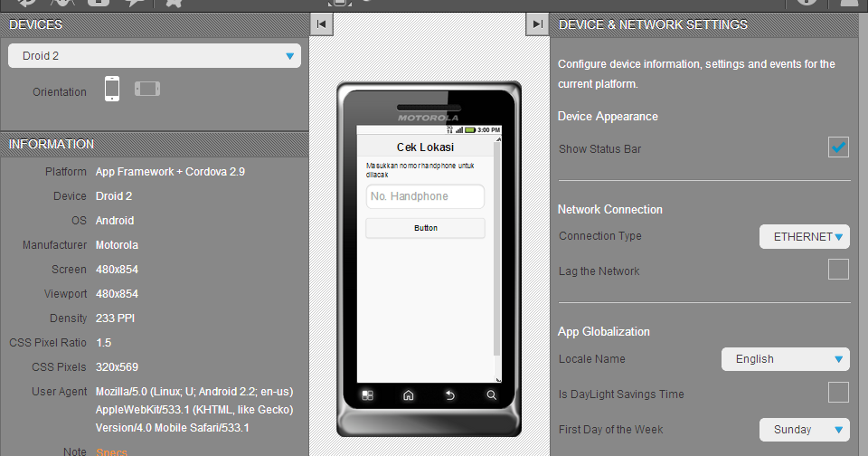Open the Sunday first-day dropdown

coord(805,430)
